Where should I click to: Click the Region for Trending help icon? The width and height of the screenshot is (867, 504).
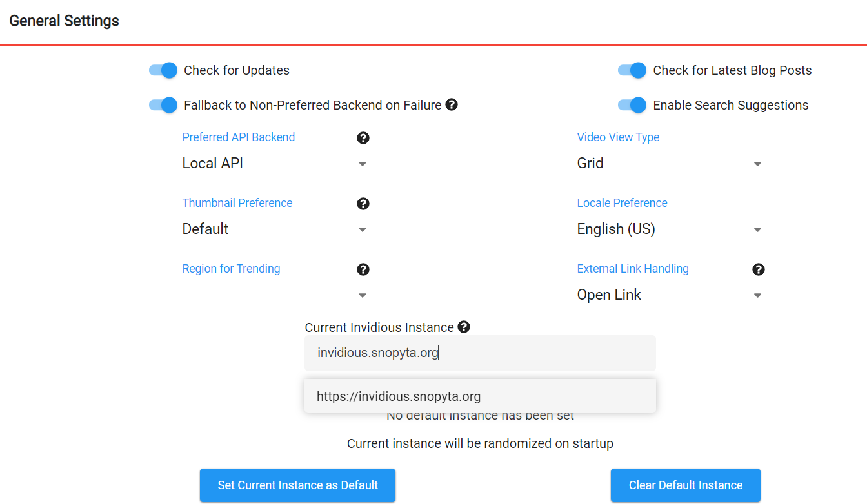coord(363,269)
